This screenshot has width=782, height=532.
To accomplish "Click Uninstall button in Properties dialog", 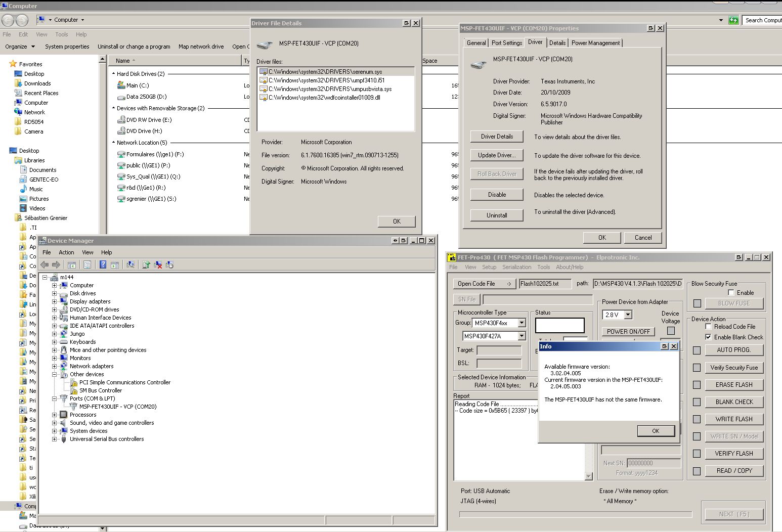I will point(497,215).
